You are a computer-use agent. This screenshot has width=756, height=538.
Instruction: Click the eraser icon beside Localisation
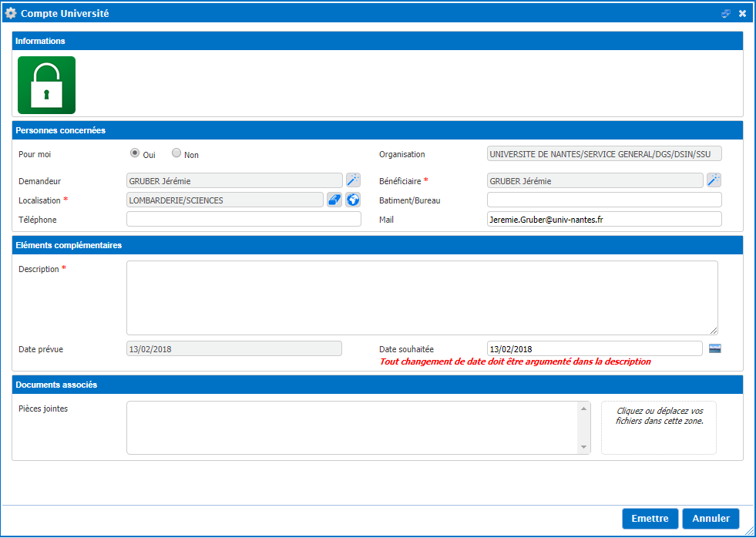pos(334,200)
